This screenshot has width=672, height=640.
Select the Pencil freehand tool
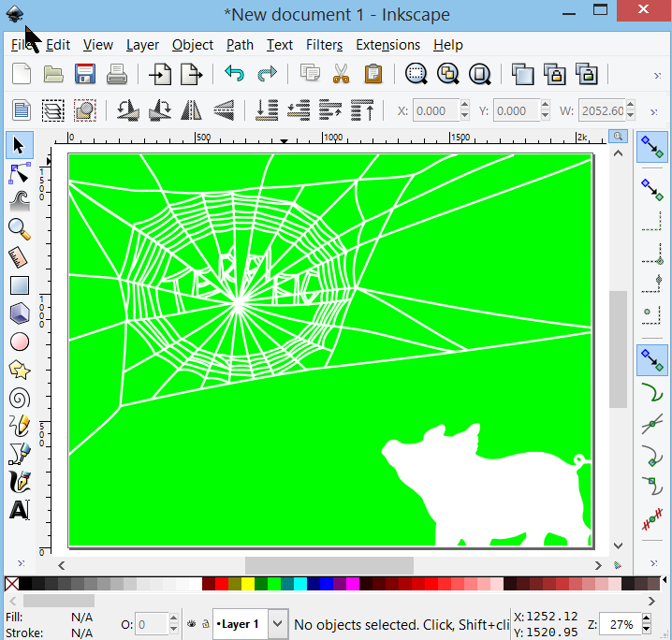[x=20, y=426]
